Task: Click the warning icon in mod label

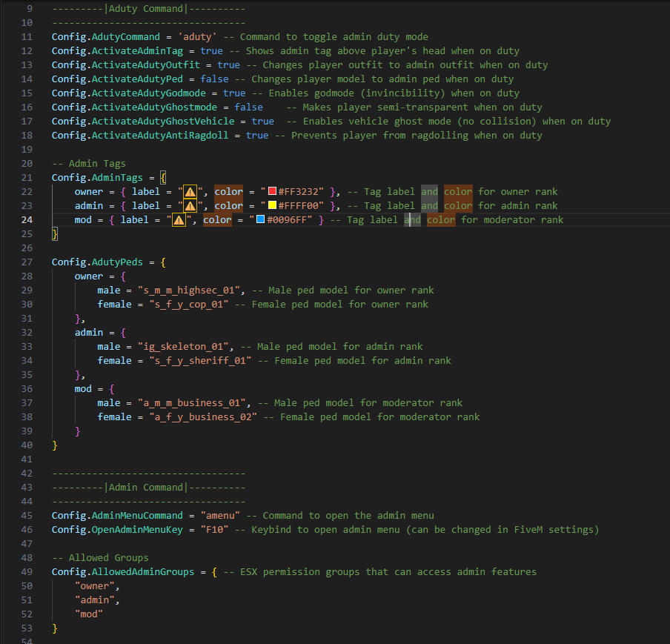Action: coord(179,219)
